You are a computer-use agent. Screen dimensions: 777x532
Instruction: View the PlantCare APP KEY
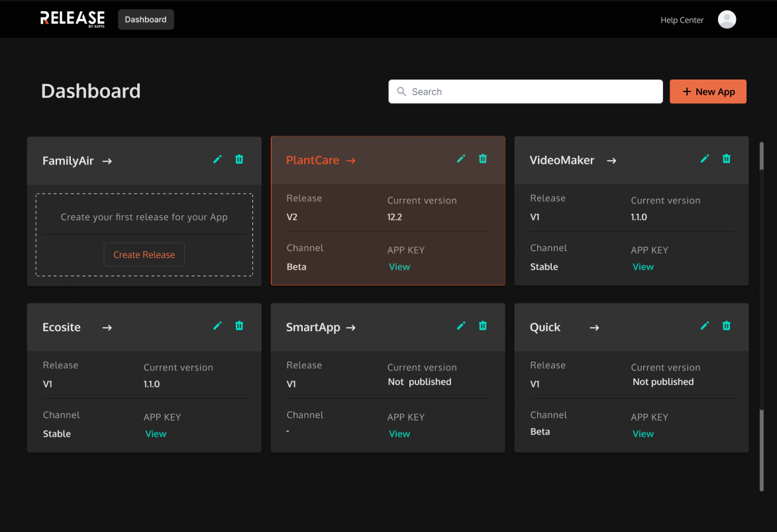[399, 266]
